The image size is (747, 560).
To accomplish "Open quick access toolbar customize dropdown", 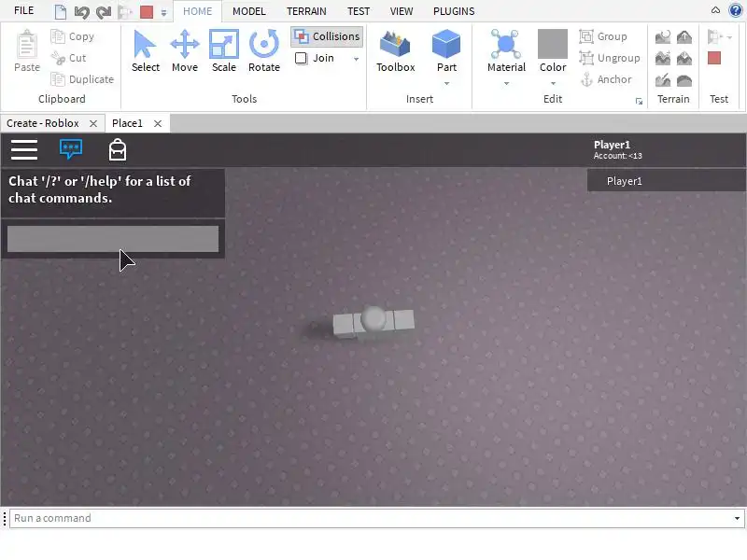I will pyautogui.click(x=164, y=12).
